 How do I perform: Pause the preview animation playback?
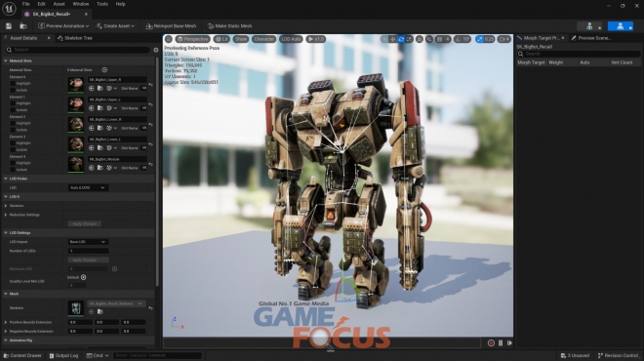tap(501, 342)
